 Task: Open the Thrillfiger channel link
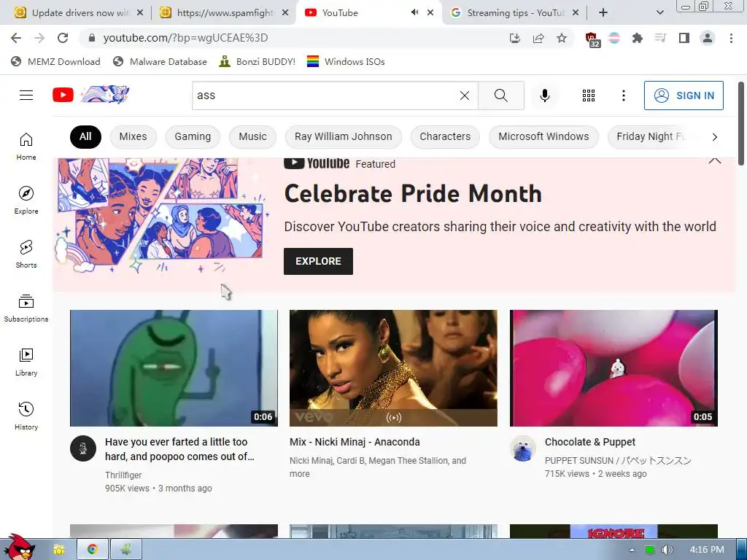(123, 475)
